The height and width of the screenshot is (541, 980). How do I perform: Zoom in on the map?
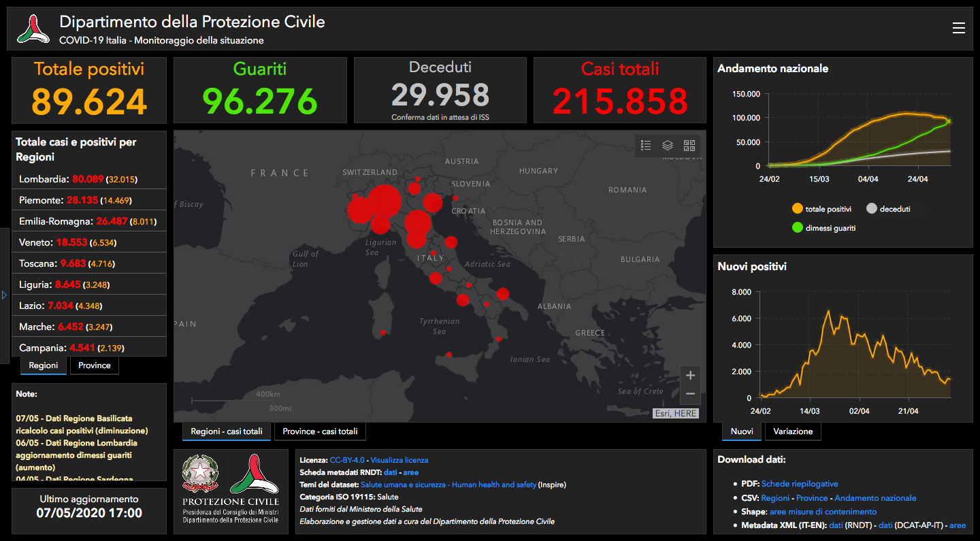point(690,375)
